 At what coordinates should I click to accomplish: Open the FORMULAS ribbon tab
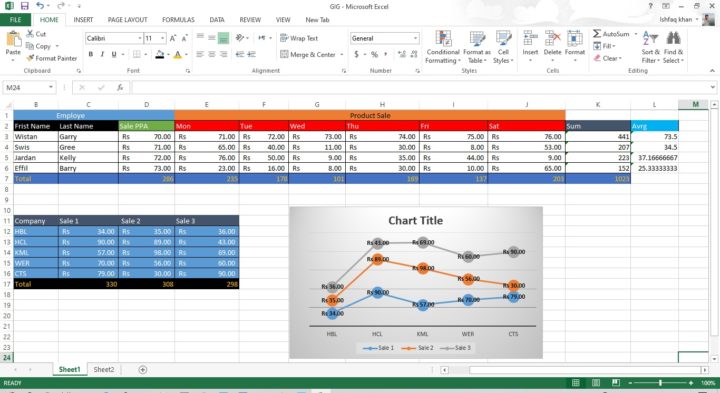click(x=178, y=20)
